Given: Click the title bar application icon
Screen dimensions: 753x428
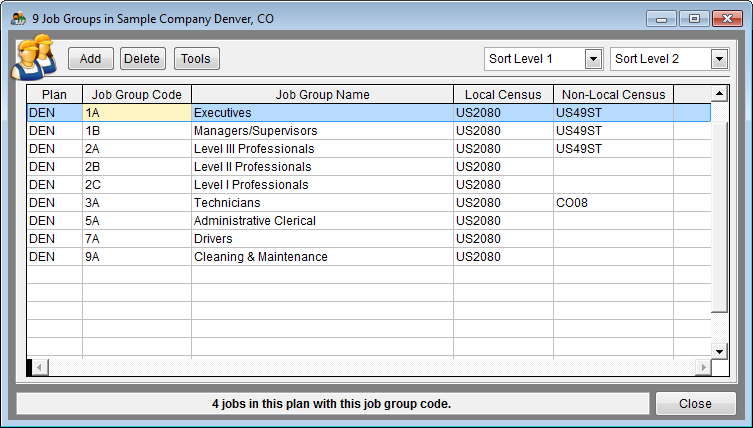Looking at the screenshot, I should [x=18, y=19].
